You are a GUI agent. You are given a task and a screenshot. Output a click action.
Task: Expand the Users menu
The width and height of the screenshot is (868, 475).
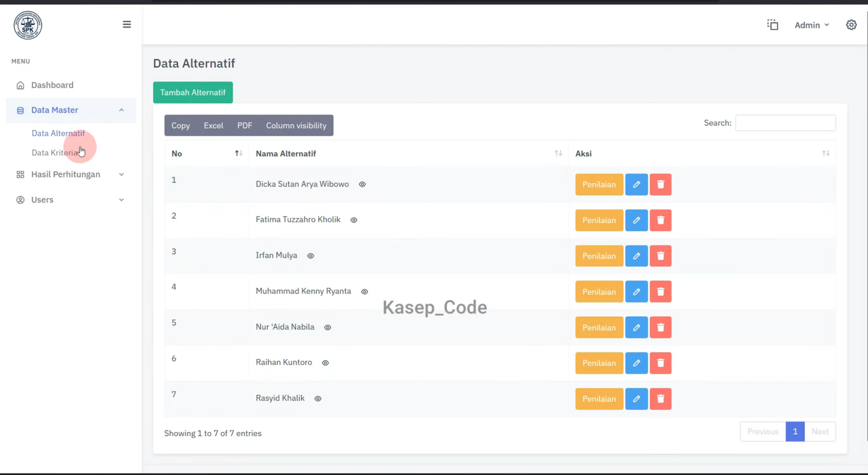coord(71,200)
